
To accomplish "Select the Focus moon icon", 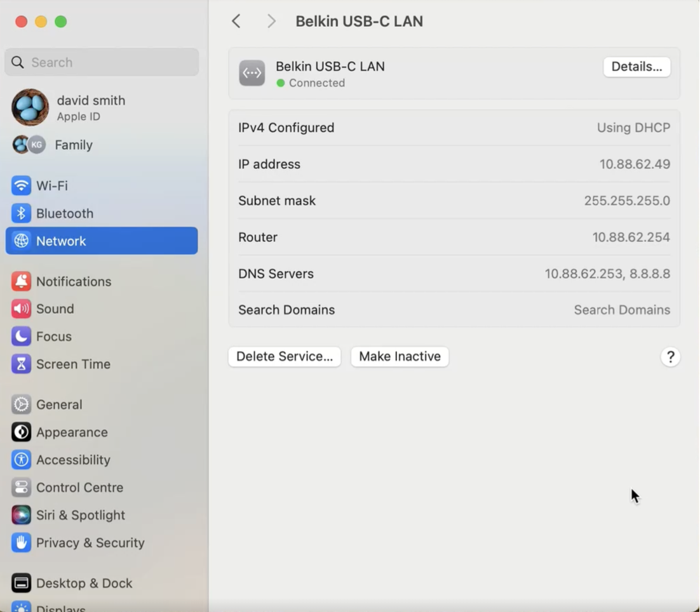I will pyautogui.click(x=21, y=336).
